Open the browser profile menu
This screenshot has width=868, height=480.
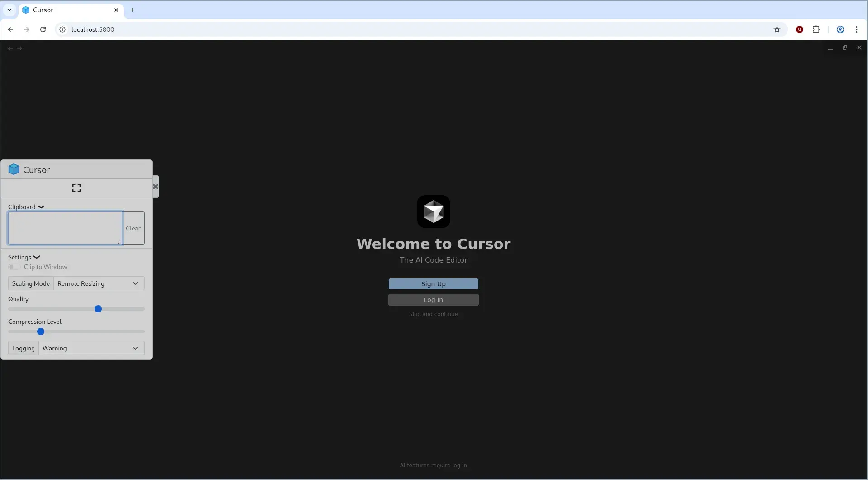coord(840,29)
